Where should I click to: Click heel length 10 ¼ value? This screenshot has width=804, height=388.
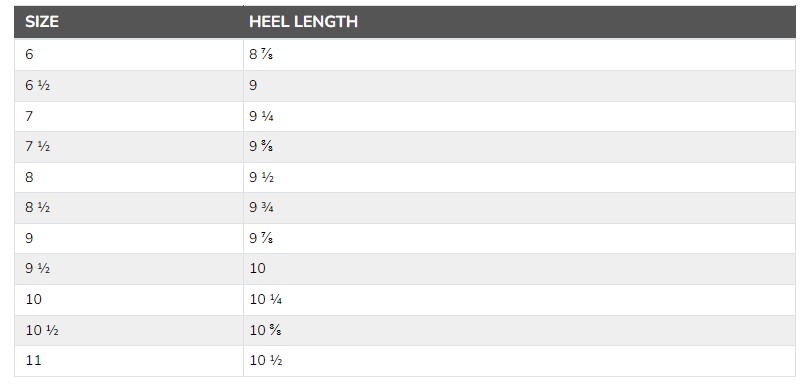(266, 299)
